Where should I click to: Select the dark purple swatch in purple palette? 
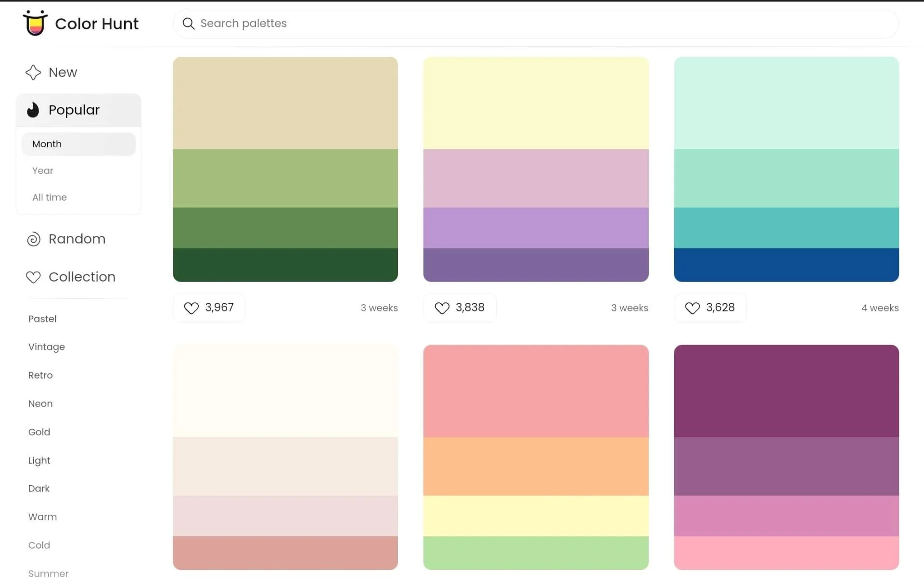[x=536, y=265]
